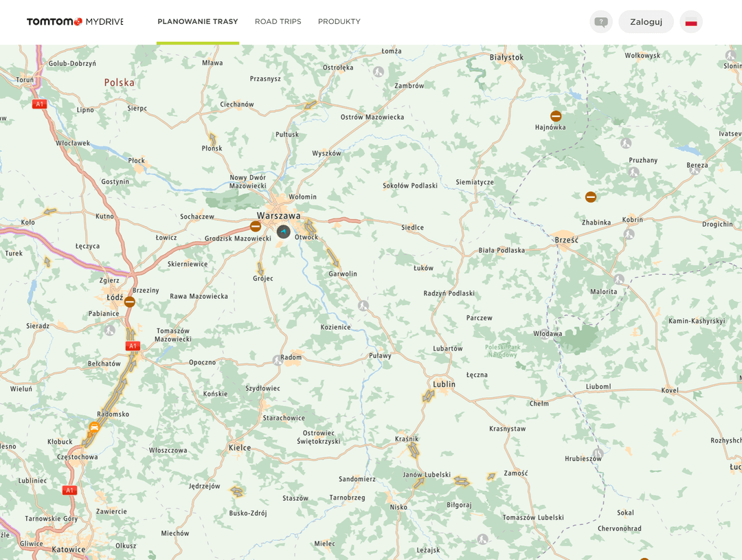
Task: Click the Zaloguj button
Action: 646,21
